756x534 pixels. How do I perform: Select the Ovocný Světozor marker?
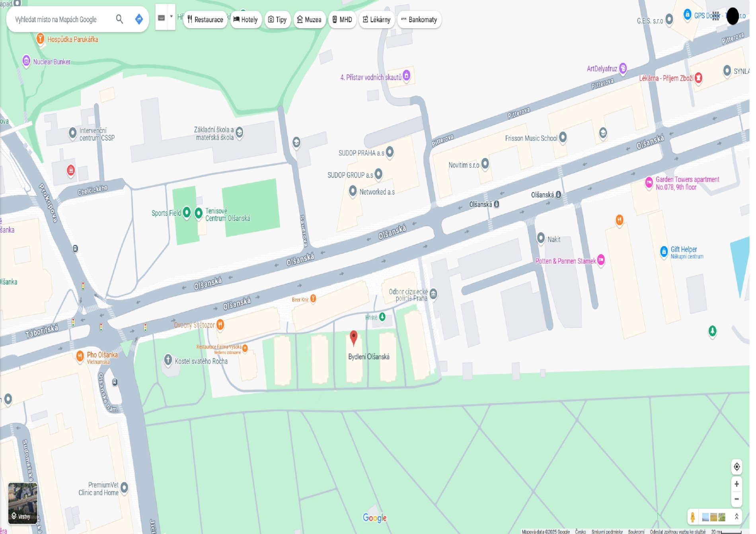click(220, 324)
